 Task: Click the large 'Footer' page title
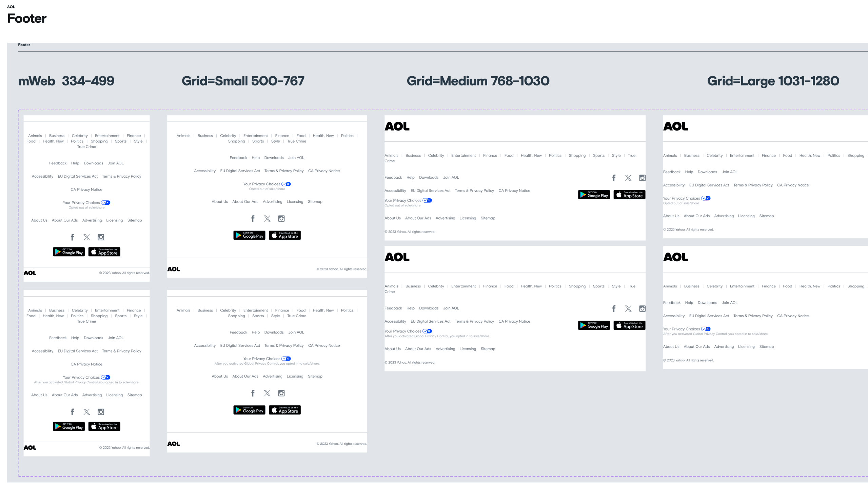(27, 18)
